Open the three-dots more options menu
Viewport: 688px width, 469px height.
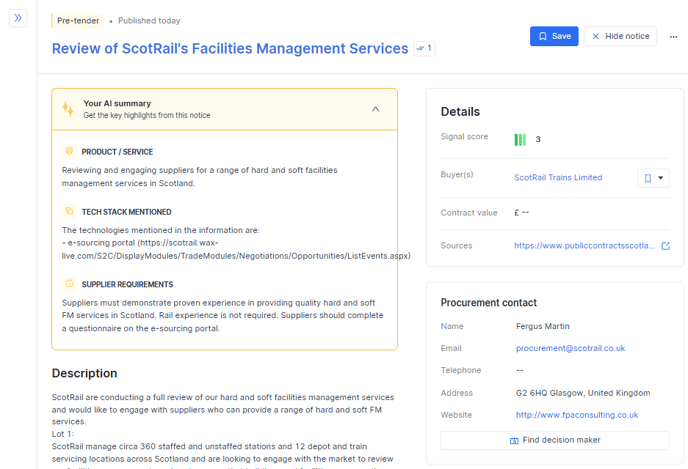673,37
